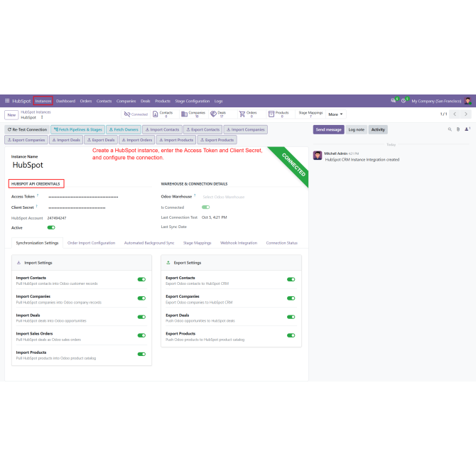
Task: Open the Odoo Warehouse selection dropdown
Action: 252,197
